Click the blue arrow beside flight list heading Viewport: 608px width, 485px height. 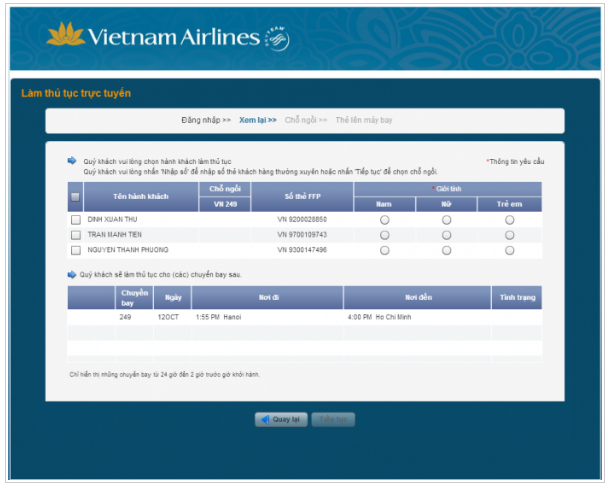coord(72,274)
